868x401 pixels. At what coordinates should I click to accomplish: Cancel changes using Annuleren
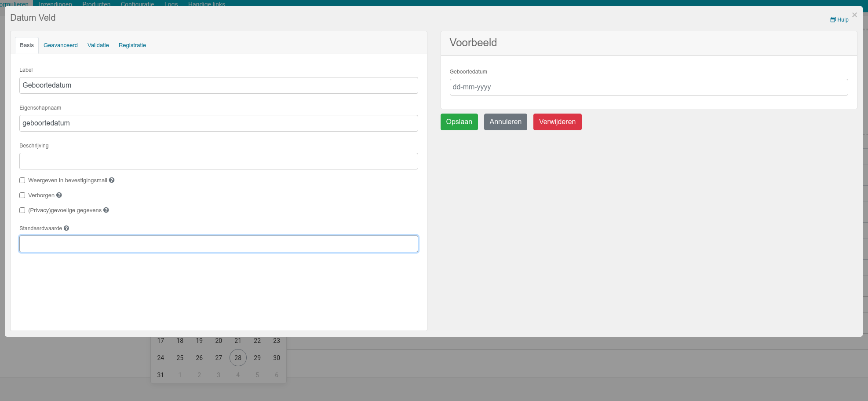pyautogui.click(x=505, y=122)
